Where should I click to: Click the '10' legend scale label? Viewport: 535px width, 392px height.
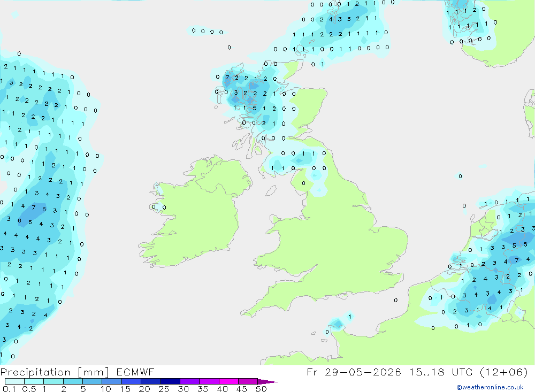coord(106,389)
